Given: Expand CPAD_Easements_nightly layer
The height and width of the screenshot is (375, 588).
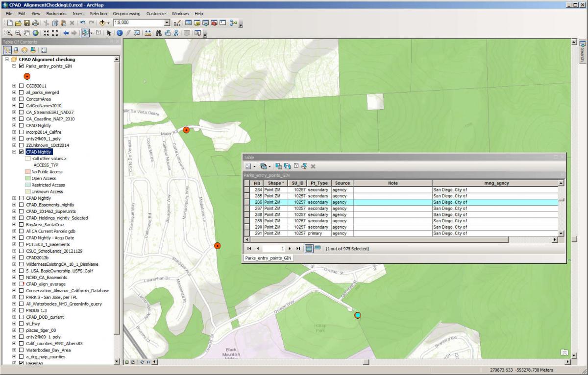Looking at the screenshot, I should coord(14,205).
